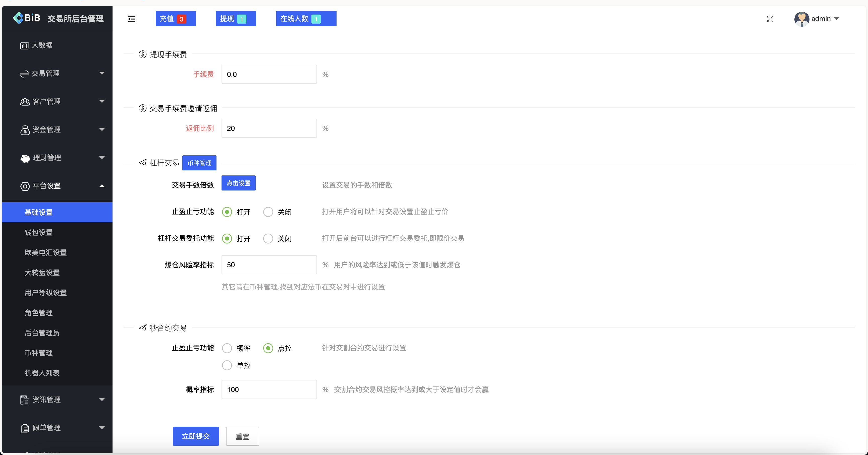Select 打开 for 止盈止亏功能 under 杠杆交易
The width and height of the screenshot is (868, 455).
tap(227, 212)
